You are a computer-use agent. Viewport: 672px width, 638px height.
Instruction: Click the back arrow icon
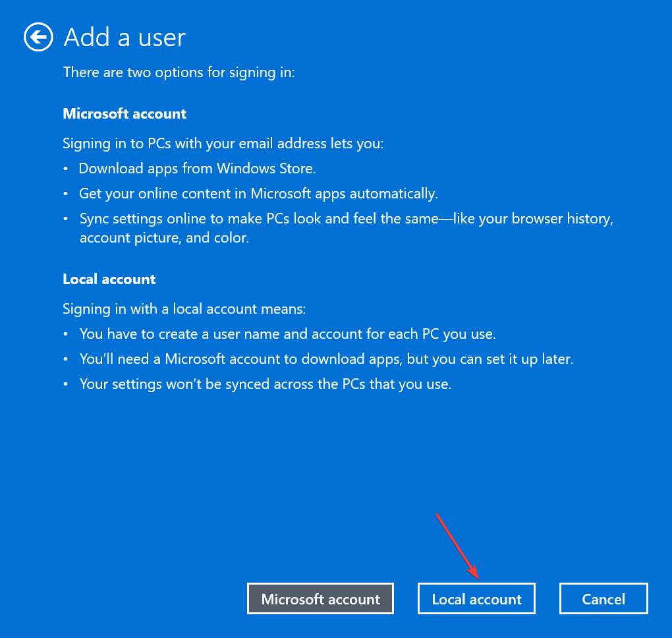[x=38, y=37]
